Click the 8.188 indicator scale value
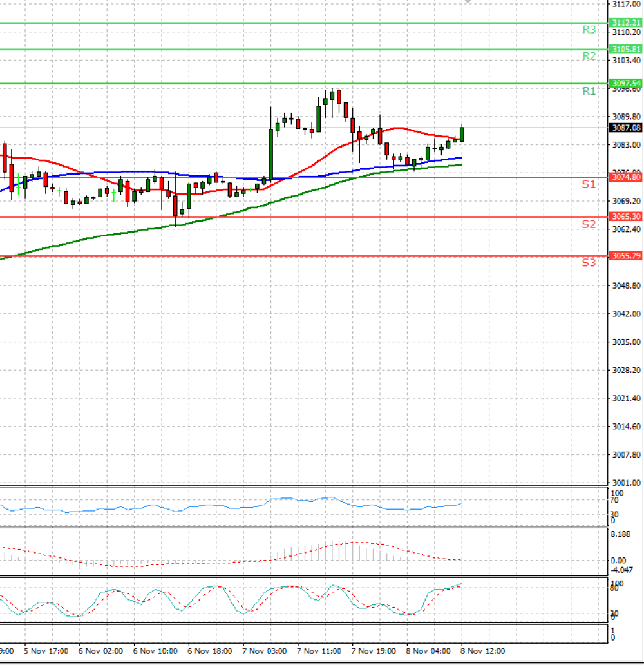The image size is (644, 665). tap(621, 534)
